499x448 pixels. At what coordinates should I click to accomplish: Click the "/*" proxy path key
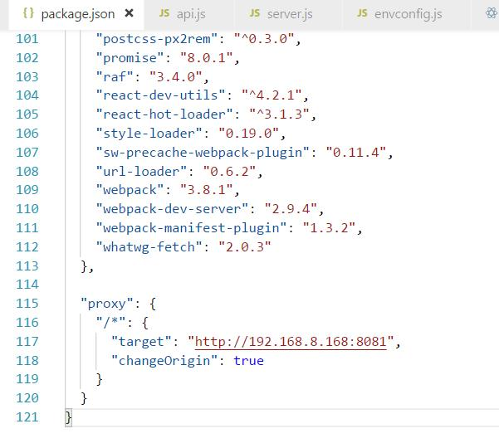click(x=110, y=323)
